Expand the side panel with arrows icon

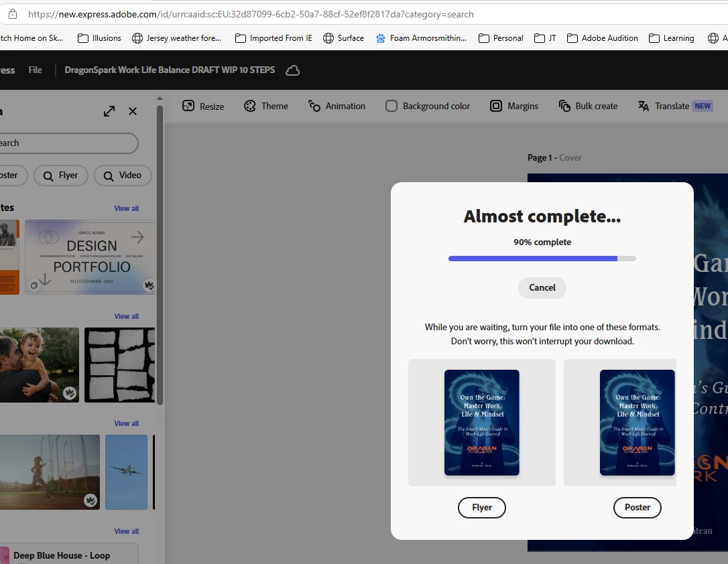pos(109,111)
